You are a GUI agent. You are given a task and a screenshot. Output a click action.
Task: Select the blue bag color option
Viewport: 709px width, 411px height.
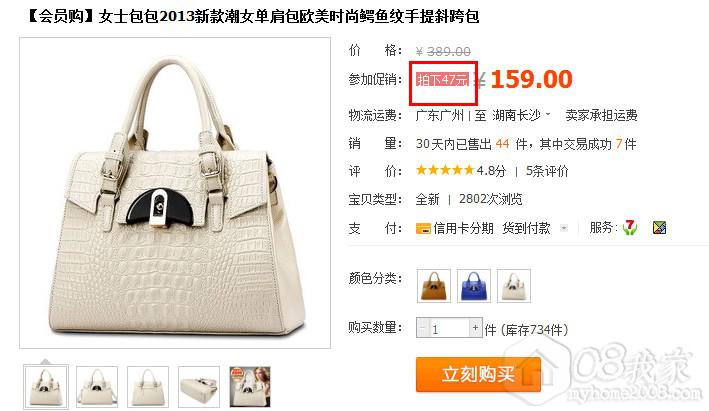click(473, 286)
